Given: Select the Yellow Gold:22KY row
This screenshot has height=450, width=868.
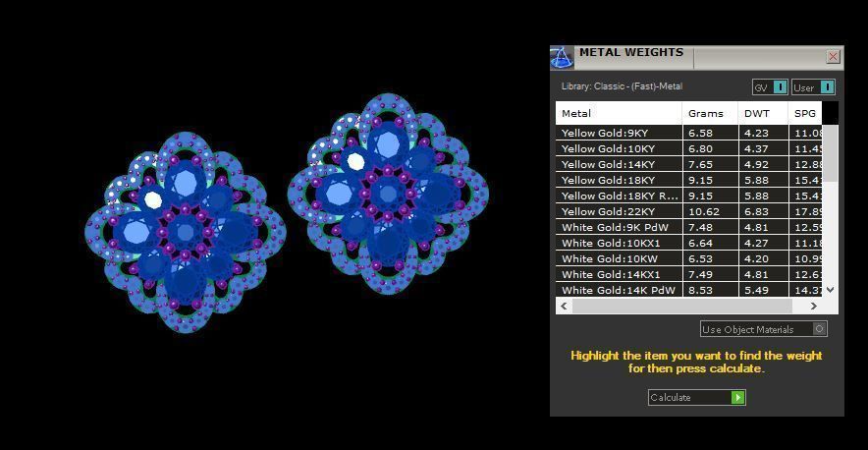Looking at the screenshot, I should [x=689, y=211].
